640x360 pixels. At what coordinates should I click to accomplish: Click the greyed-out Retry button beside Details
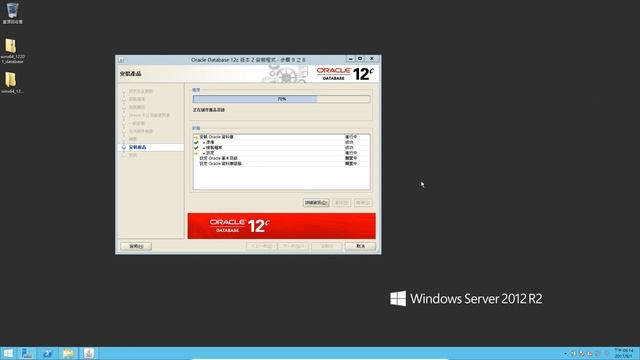[x=341, y=202]
